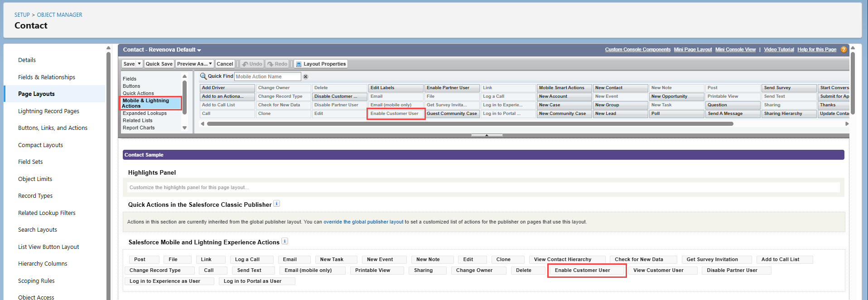The image size is (868, 300).
Task: Select Enable Customer User in Lightning actions section
Action: [586, 271]
